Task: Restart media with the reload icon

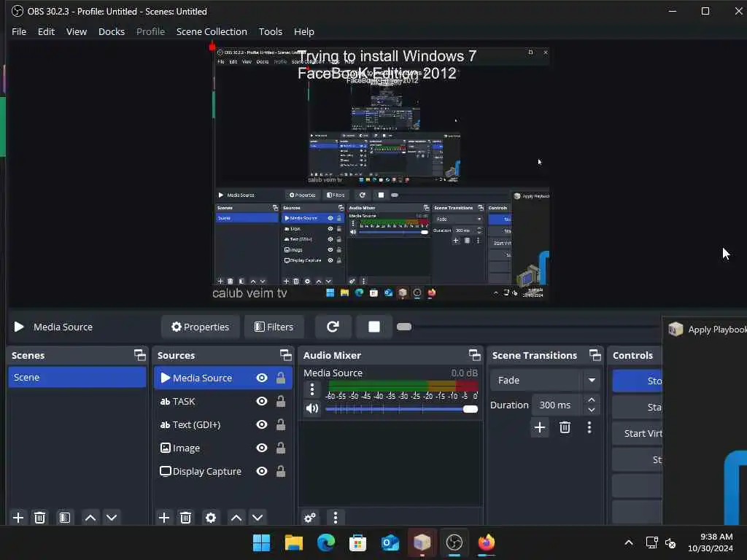Action: [x=333, y=327]
